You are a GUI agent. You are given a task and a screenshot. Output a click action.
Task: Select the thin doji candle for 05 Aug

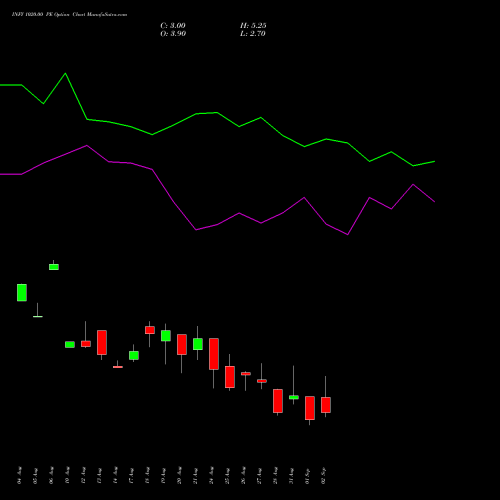pos(38,316)
